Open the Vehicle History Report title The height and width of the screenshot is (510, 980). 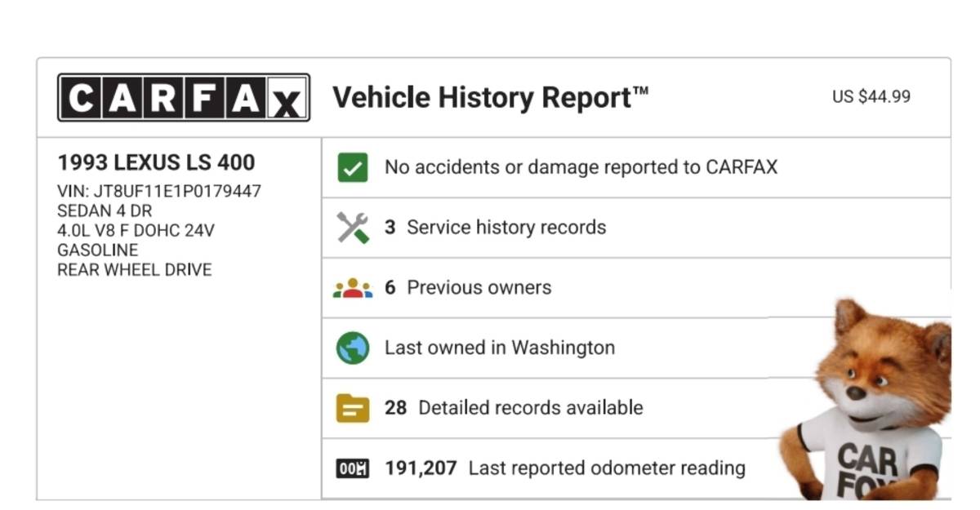pos(490,98)
